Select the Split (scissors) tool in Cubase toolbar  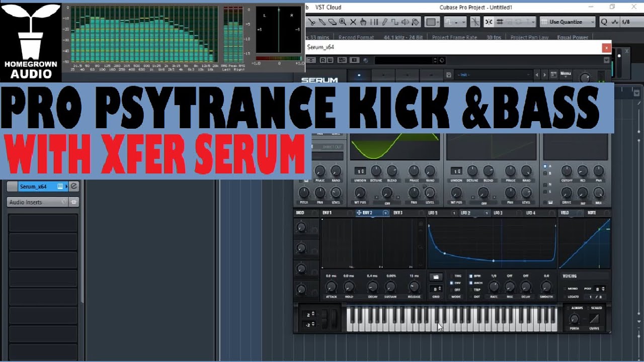[311, 22]
